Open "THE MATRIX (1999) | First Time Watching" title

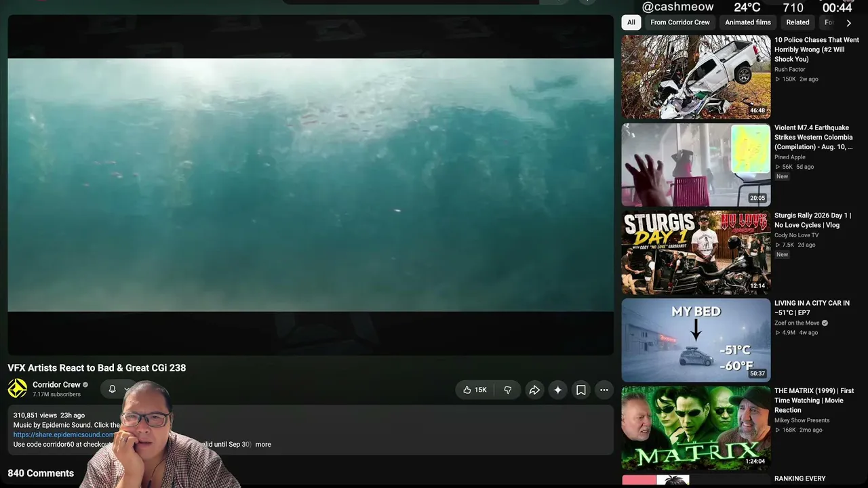click(814, 401)
